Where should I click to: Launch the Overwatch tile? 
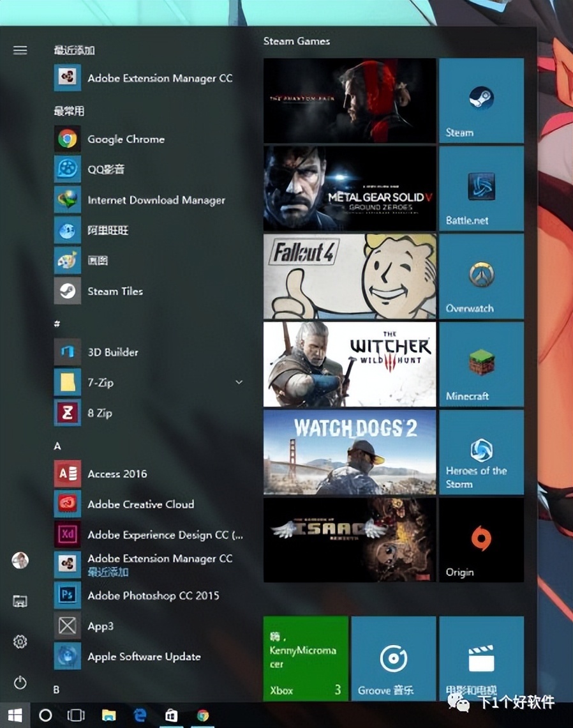[x=481, y=277]
